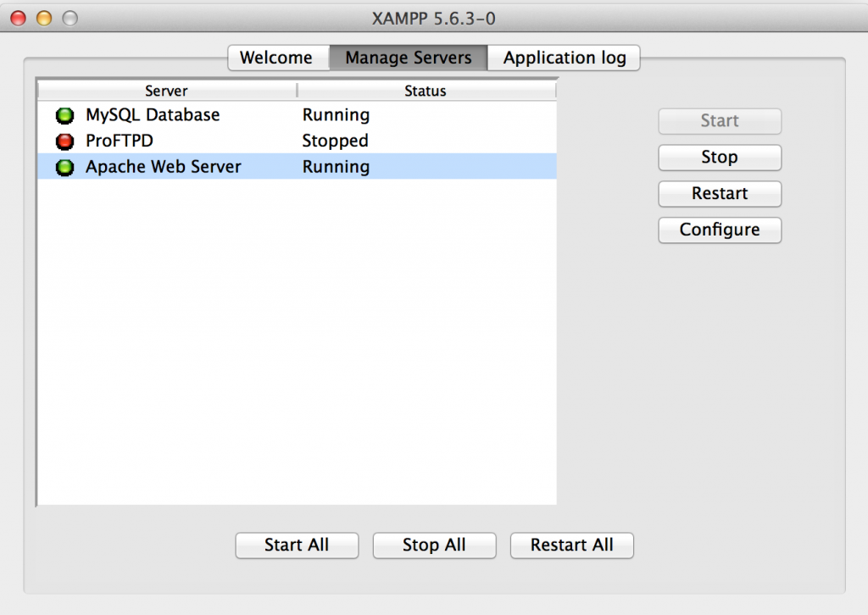Click the Running status of MySQL Database
The height and width of the screenshot is (615, 868).
click(336, 115)
